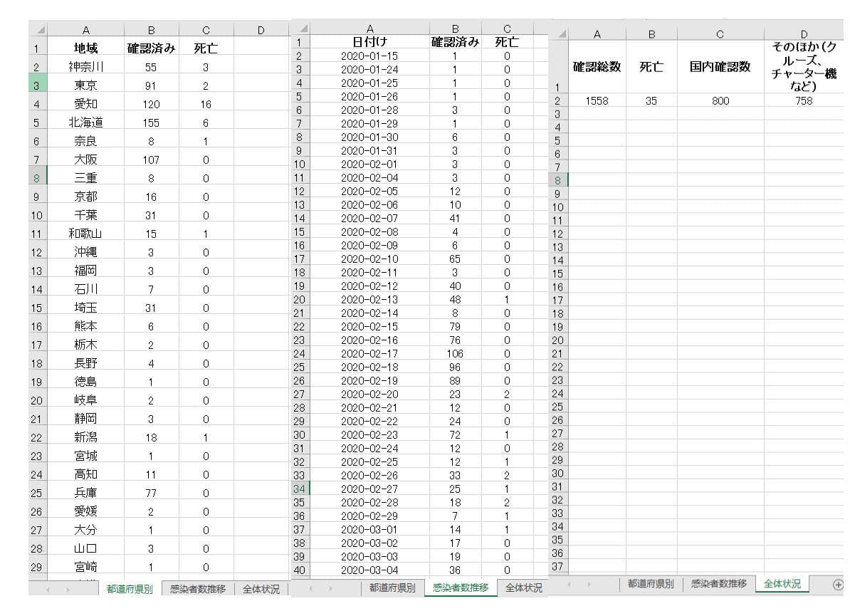This screenshot has height=616, width=850.
Task: Select the 地域 header cell
Action: tap(85, 48)
